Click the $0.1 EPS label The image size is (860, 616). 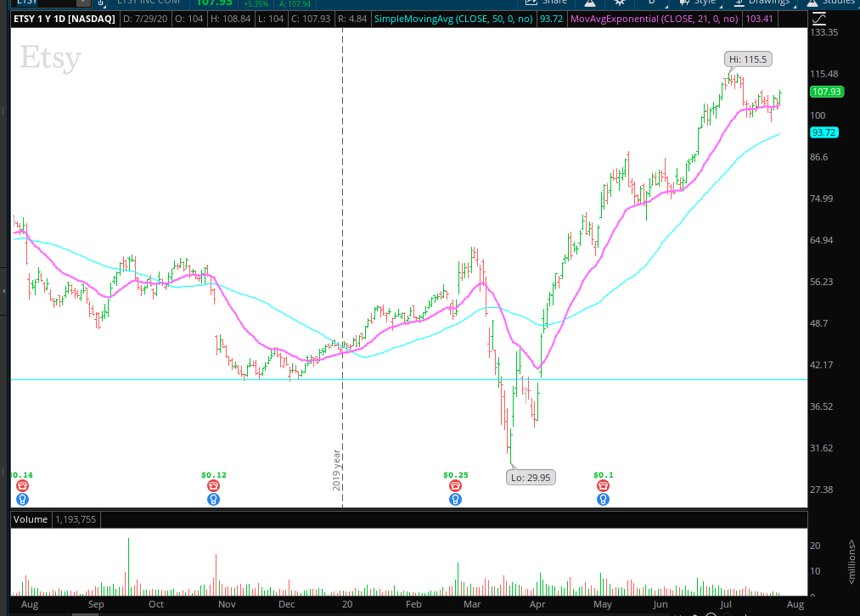[x=604, y=475]
